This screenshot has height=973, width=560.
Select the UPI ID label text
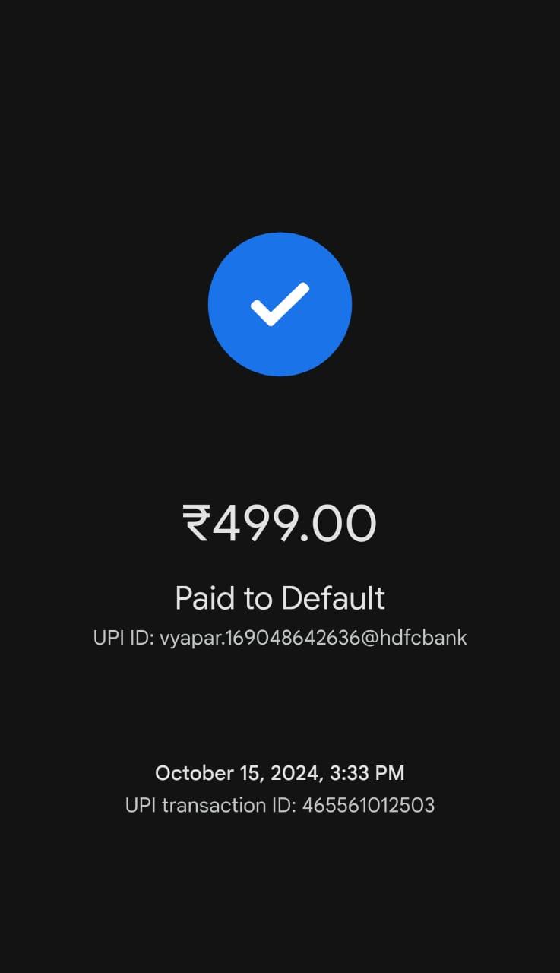pyautogui.click(x=124, y=637)
